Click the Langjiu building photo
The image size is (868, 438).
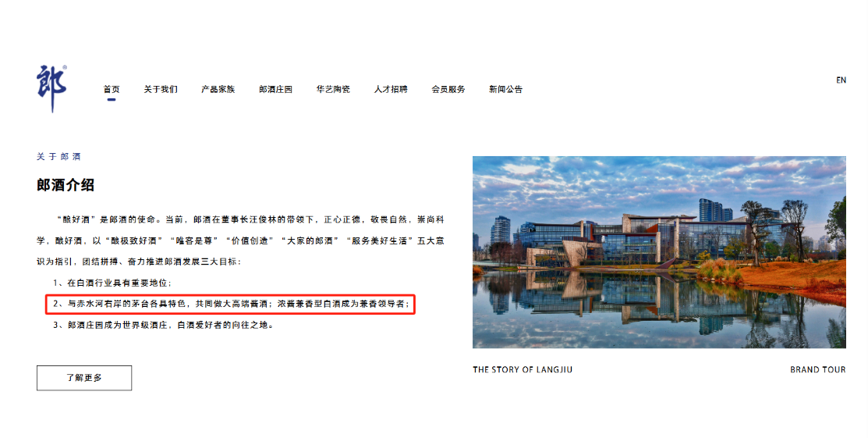(x=659, y=252)
